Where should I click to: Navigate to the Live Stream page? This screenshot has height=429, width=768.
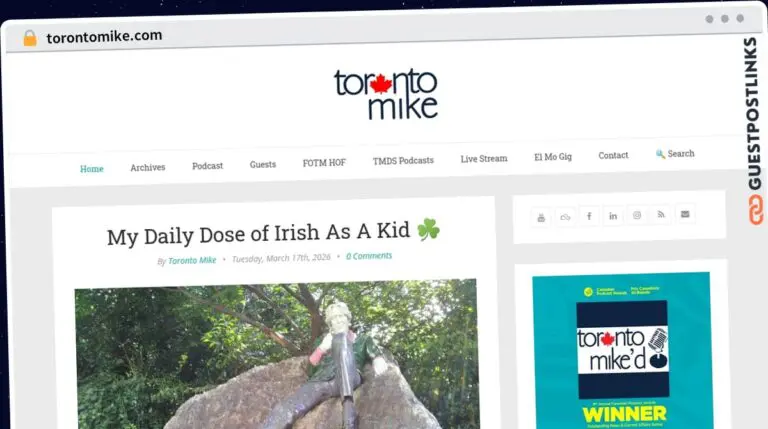(x=483, y=158)
